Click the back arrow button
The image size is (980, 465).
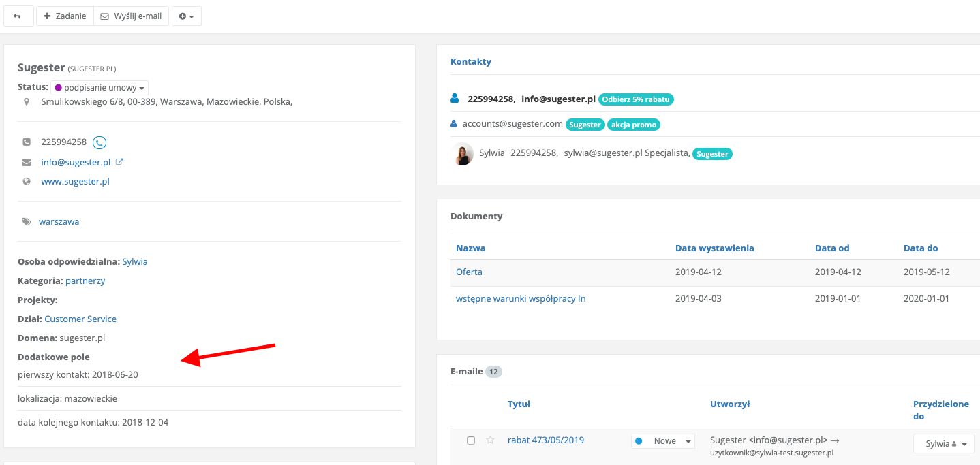pos(17,16)
